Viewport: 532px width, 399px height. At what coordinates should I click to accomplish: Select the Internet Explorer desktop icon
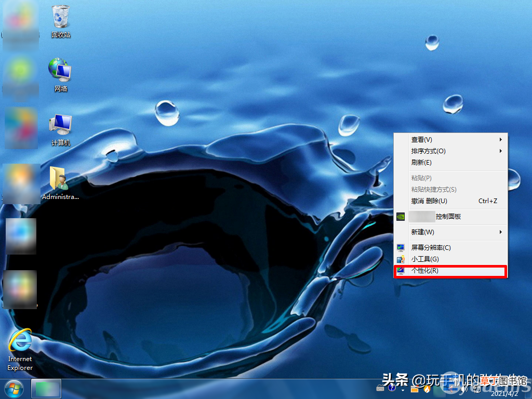click(x=20, y=350)
